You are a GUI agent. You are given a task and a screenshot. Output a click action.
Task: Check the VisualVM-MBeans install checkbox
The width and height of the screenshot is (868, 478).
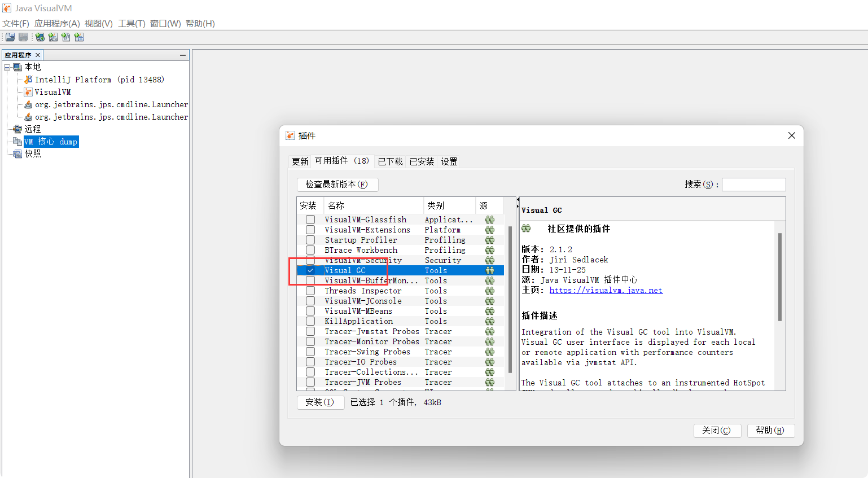(310, 311)
